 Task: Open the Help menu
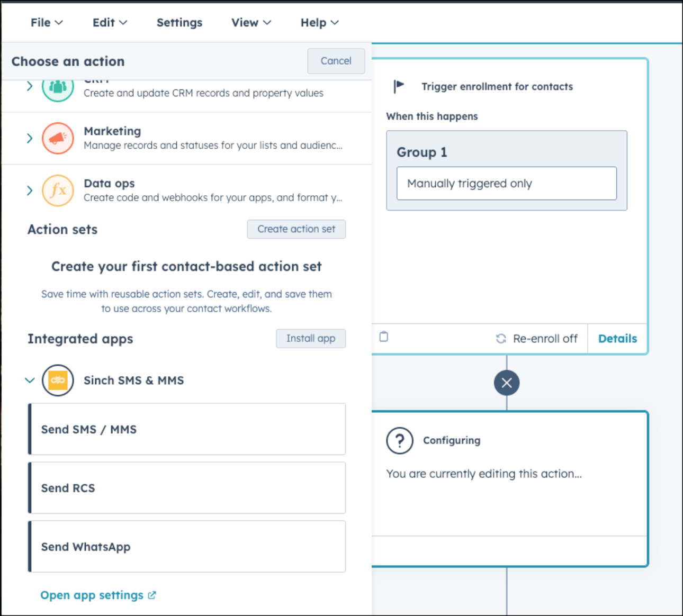click(x=319, y=22)
